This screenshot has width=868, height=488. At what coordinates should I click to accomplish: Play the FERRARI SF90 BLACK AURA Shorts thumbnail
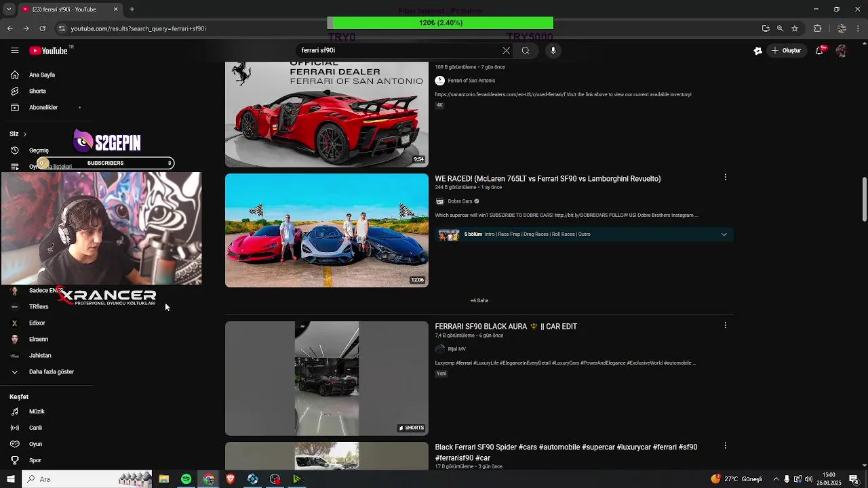327,378
